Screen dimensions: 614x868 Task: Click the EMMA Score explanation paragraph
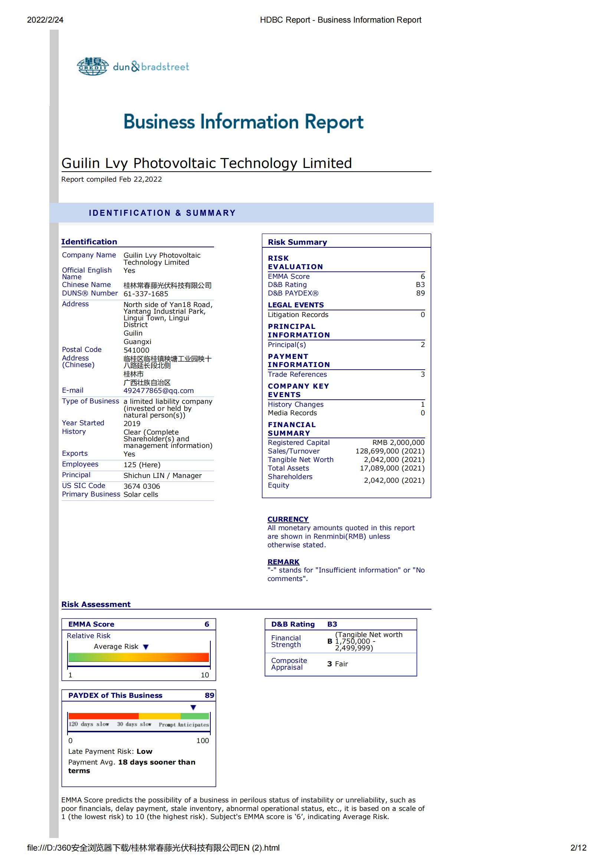tap(243, 808)
